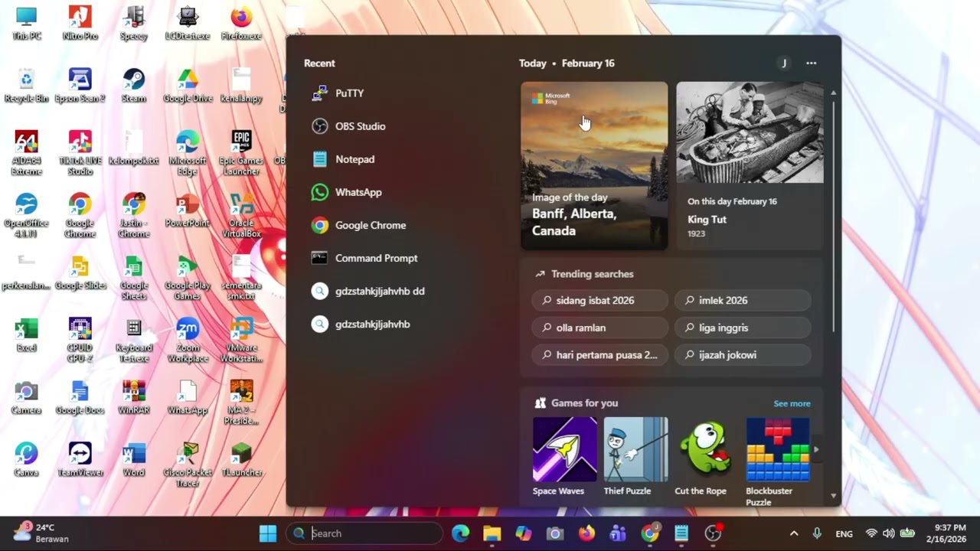The width and height of the screenshot is (980, 551).
Task: Open the Banff, Alberta image of the day
Action: click(x=594, y=166)
